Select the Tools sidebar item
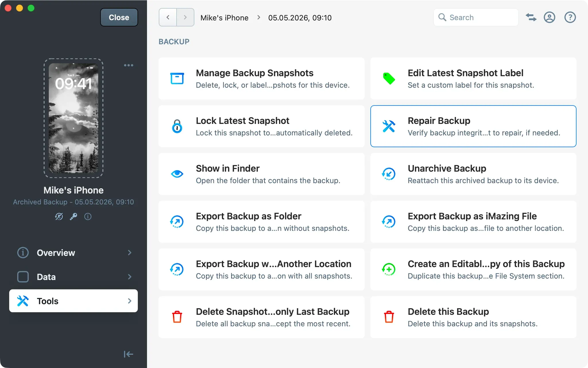This screenshot has width=588, height=368. coord(73,301)
